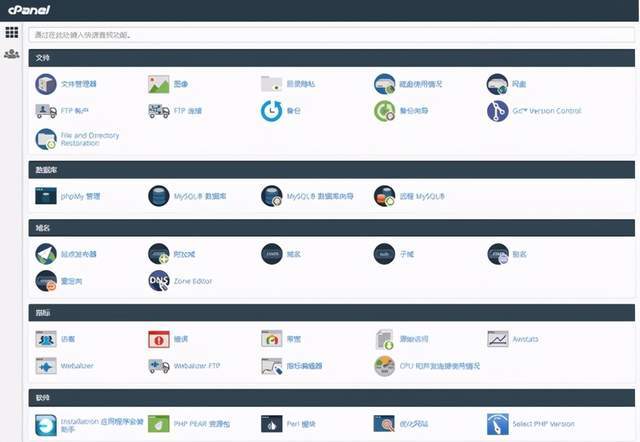The width and height of the screenshot is (640, 442).
Task: Collapse the Metrics (指标) section header
Action: tap(331, 313)
